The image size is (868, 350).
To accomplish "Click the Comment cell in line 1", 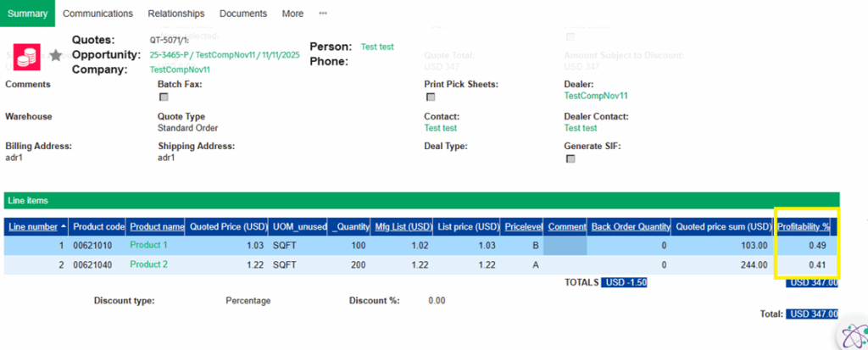I will 565,245.
